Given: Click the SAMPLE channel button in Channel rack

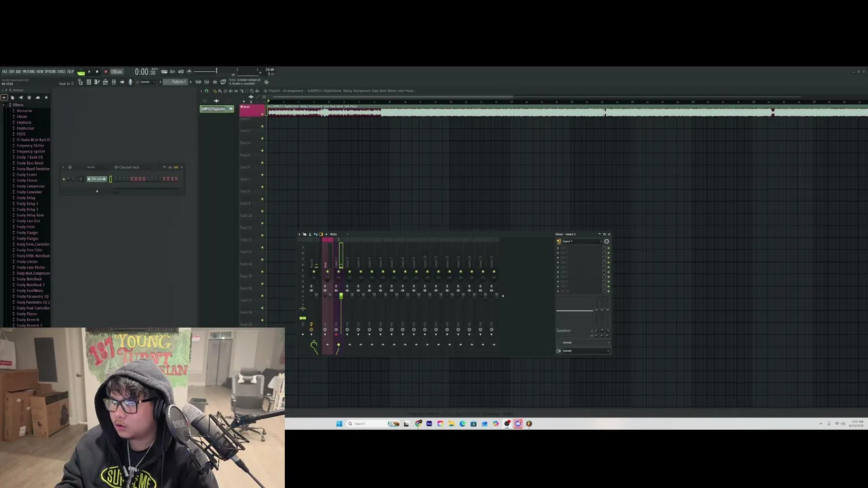Looking at the screenshot, I should click(x=97, y=179).
